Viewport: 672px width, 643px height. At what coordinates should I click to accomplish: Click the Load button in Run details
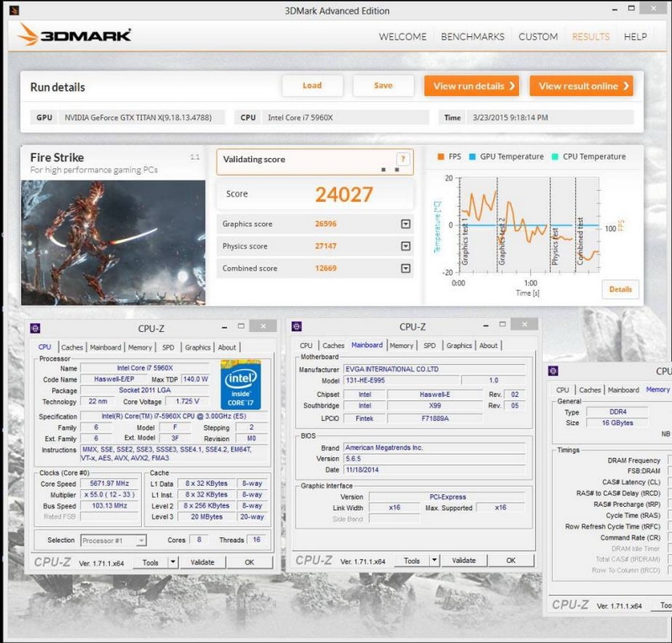(x=312, y=86)
